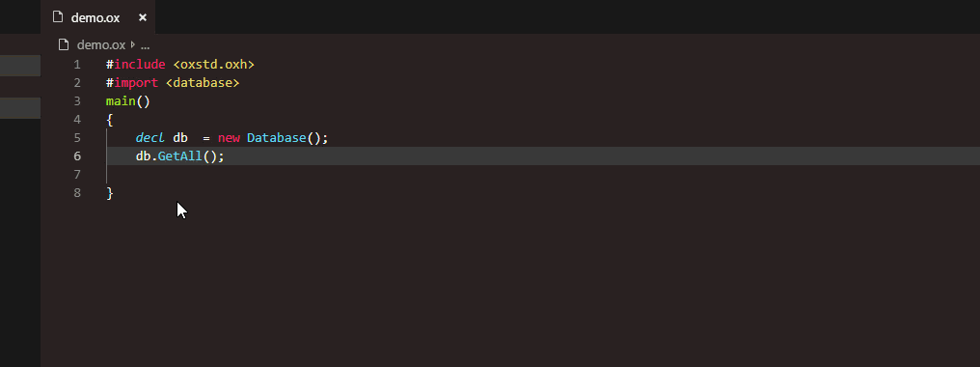The height and width of the screenshot is (367, 980).
Task: Click line number 8 in gutter
Action: pos(77,192)
